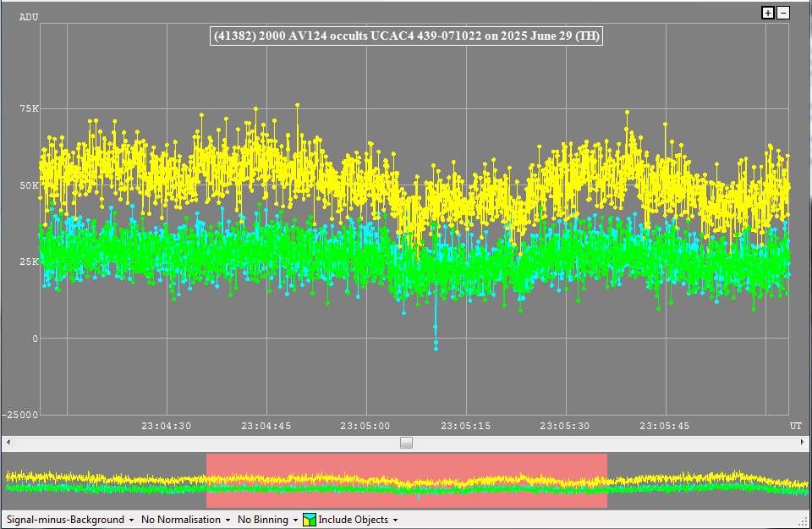Click the minus zoom-out button
Viewport: 812px width, 529px height.
[x=783, y=13]
